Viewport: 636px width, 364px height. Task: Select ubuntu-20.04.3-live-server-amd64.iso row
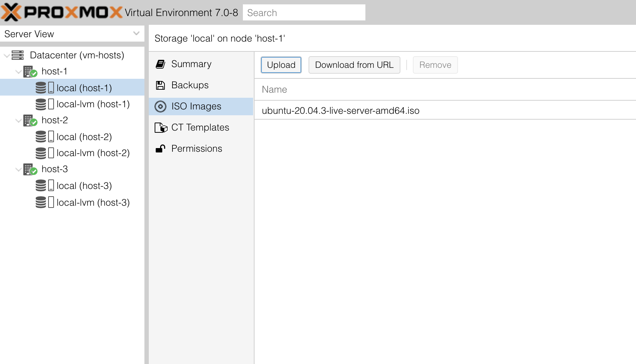pyautogui.click(x=445, y=111)
